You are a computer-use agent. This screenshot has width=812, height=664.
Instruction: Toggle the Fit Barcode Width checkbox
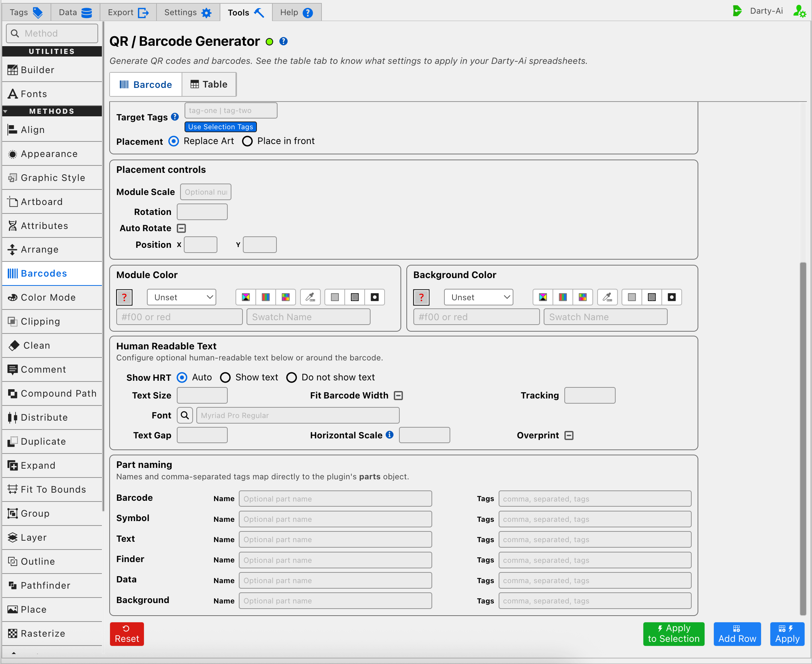click(398, 396)
